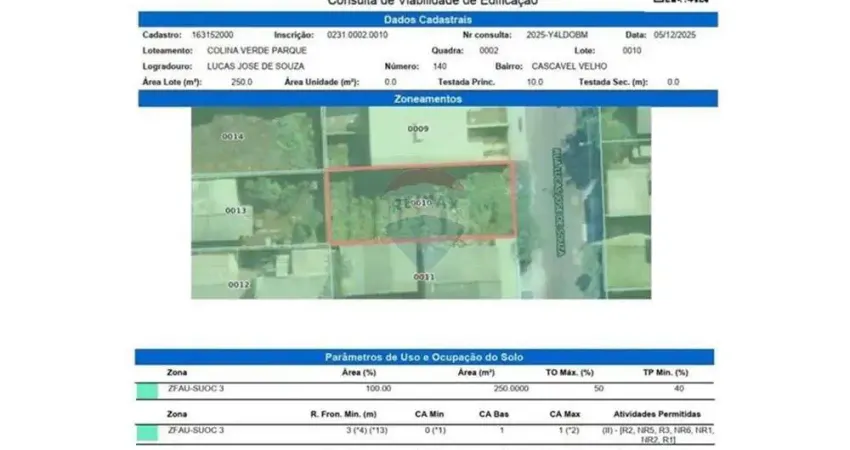Click Parâmetros de Uso e Ocupação header
The image size is (850, 450).
pyautogui.click(x=425, y=357)
